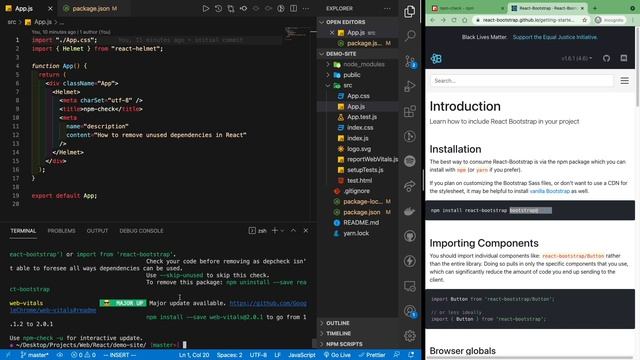Click Support the Equal Justice Initiative link
Viewport: 640px width, 360px height.
point(555,37)
